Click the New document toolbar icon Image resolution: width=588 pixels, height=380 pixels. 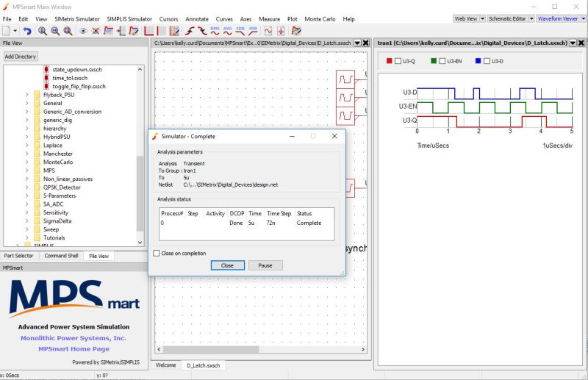(x=7, y=31)
